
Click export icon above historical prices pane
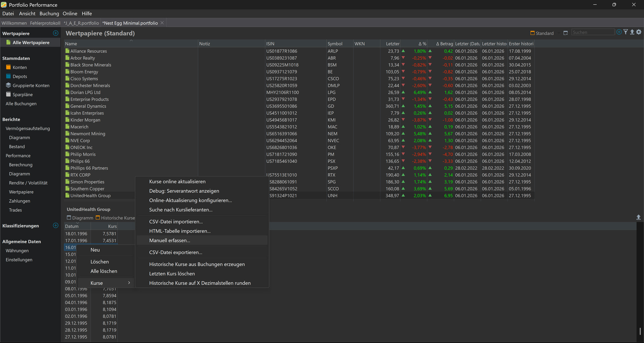coord(638,217)
